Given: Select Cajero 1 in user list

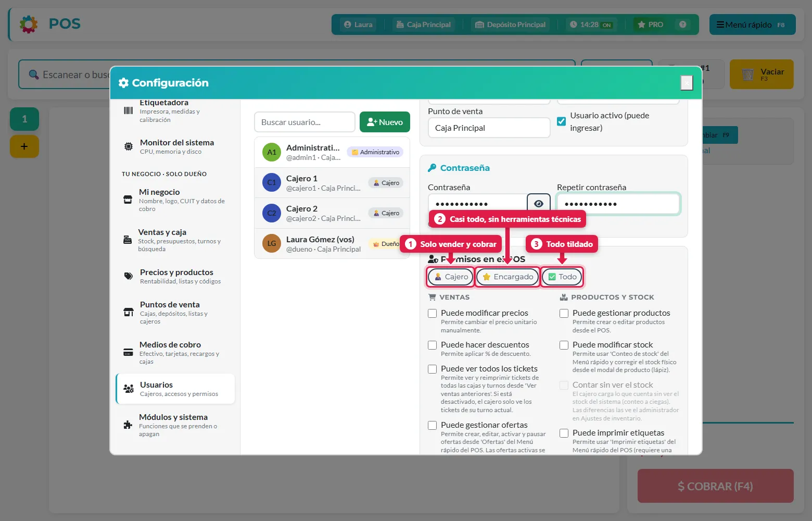Looking at the screenshot, I should [x=332, y=183].
